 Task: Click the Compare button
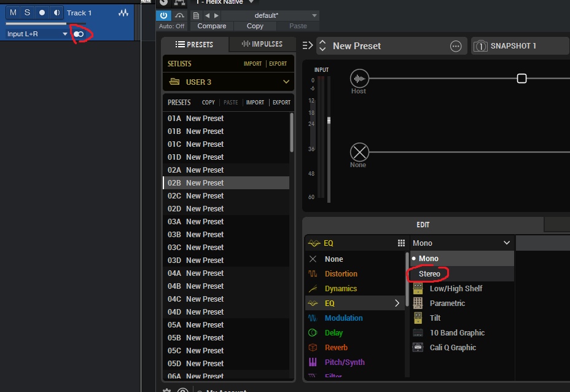point(211,26)
